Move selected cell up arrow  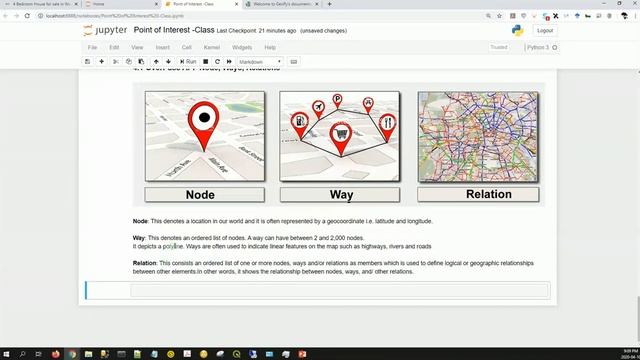[x=156, y=62]
